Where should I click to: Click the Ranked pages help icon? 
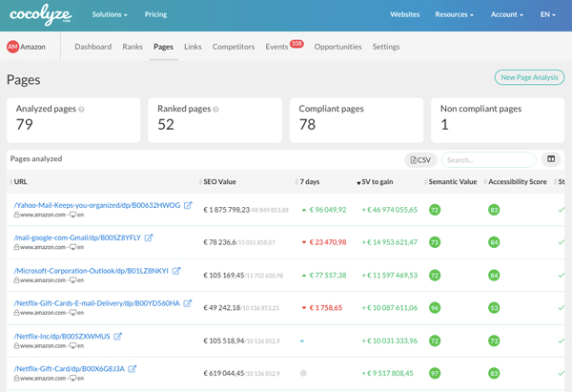[216, 109]
